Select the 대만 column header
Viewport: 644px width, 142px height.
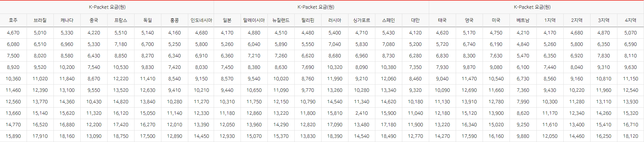point(415,20)
